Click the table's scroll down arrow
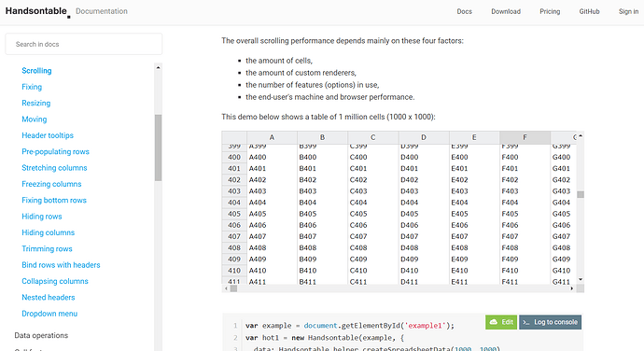The image size is (644, 351). (581, 279)
